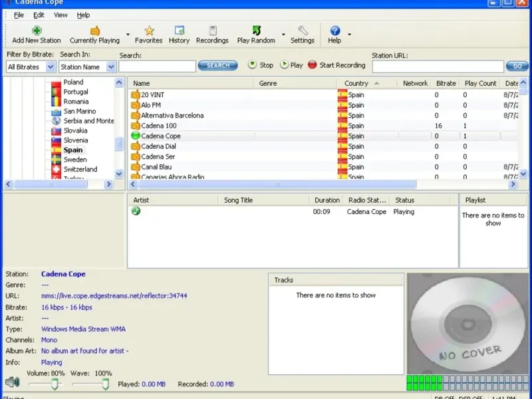This screenshot has height=399, width=532.
Task: Click the red Start Recording icon
Action: point(312,65)
